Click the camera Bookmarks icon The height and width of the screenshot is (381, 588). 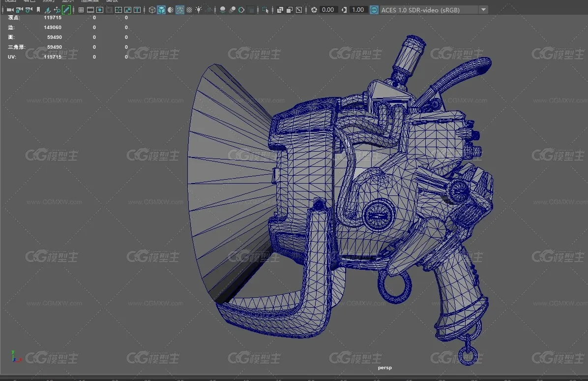[38, 10]
